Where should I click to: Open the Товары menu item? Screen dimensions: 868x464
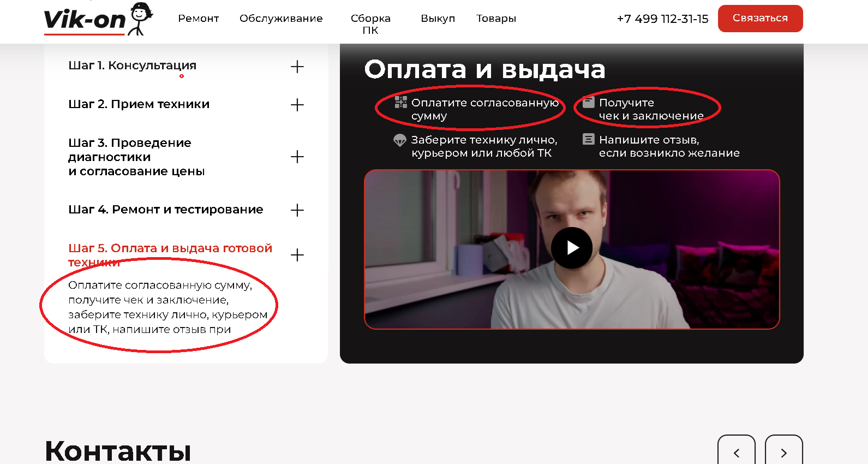click(x=496, y=19)
